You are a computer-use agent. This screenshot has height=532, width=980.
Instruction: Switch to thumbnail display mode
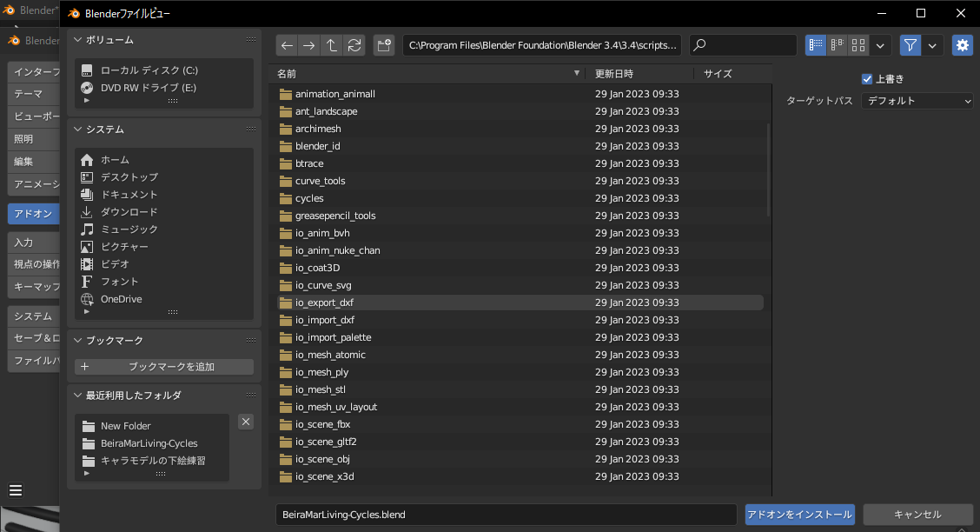tap(858, 45)
